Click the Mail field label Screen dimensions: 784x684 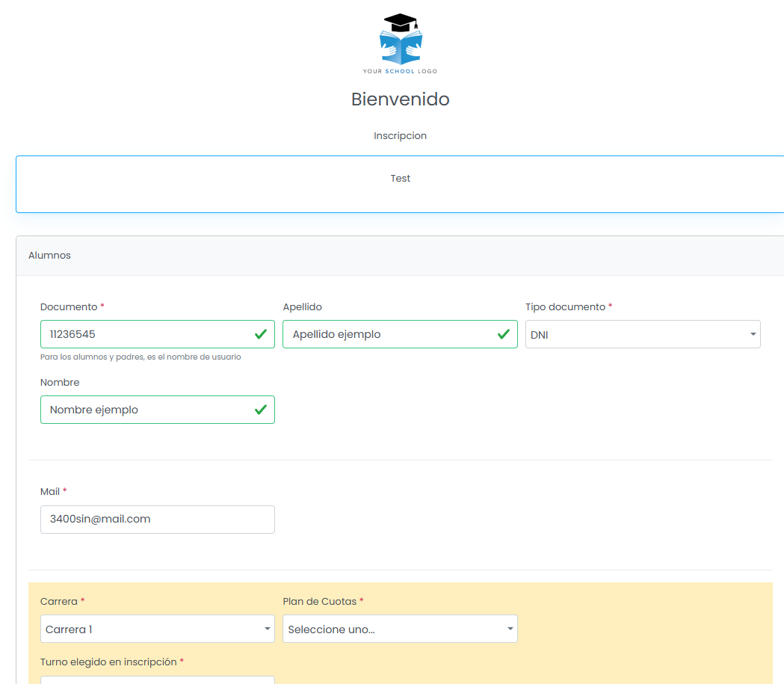pos(50,491)
